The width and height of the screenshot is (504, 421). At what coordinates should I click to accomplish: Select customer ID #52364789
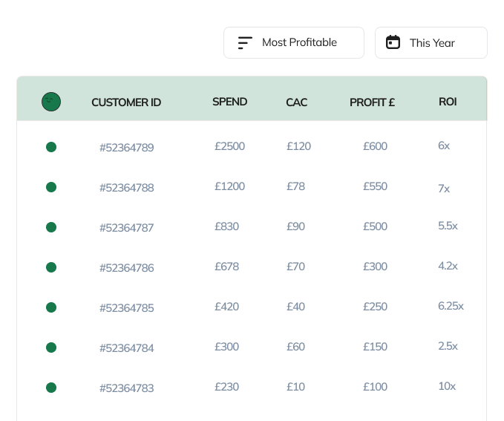click(127, 148)
